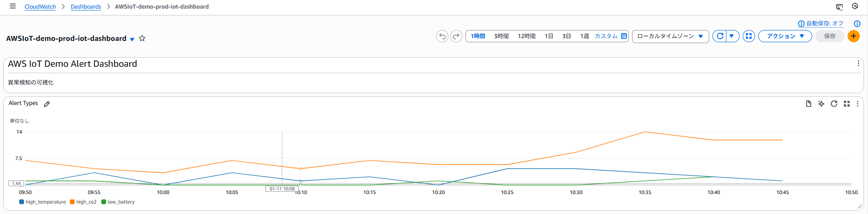Open the hamburger navigation menu

point(13,6)
